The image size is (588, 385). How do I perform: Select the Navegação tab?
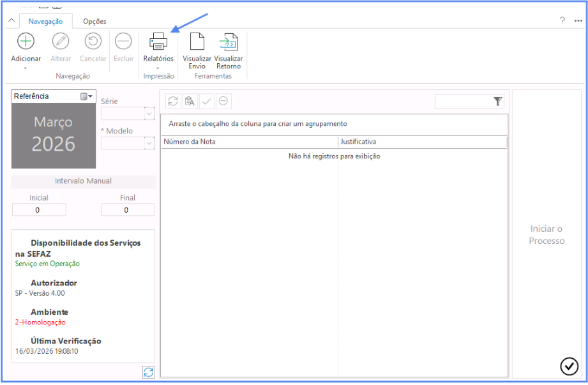pyautogui.click(x=45, y=21)
